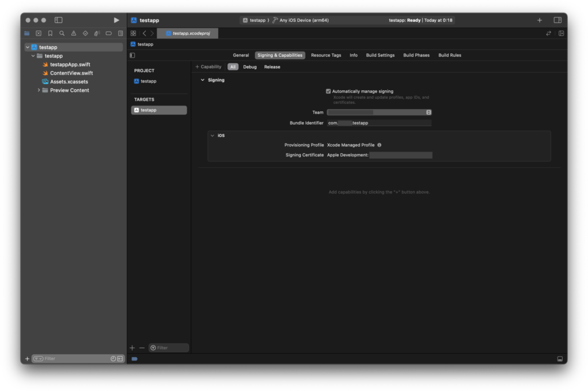This screenshot has width=588, height=391.
Task: Uncheck Automatically manage signing
Action: coord(328,91)
